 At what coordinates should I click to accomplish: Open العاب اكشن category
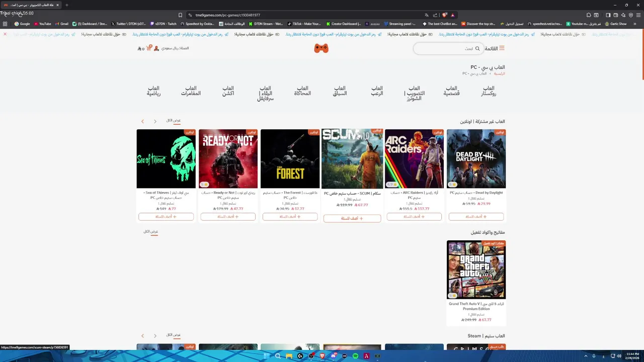click(x=228, y=91)
